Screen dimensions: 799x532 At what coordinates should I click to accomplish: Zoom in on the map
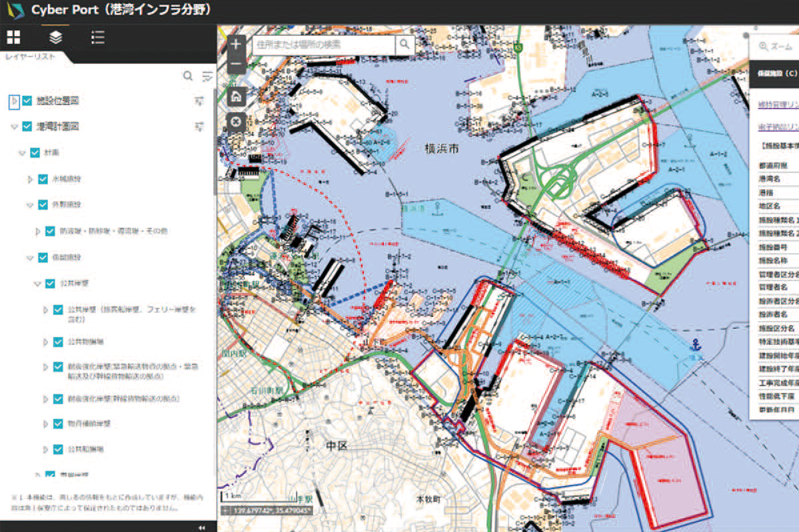(x=236, y=45)
